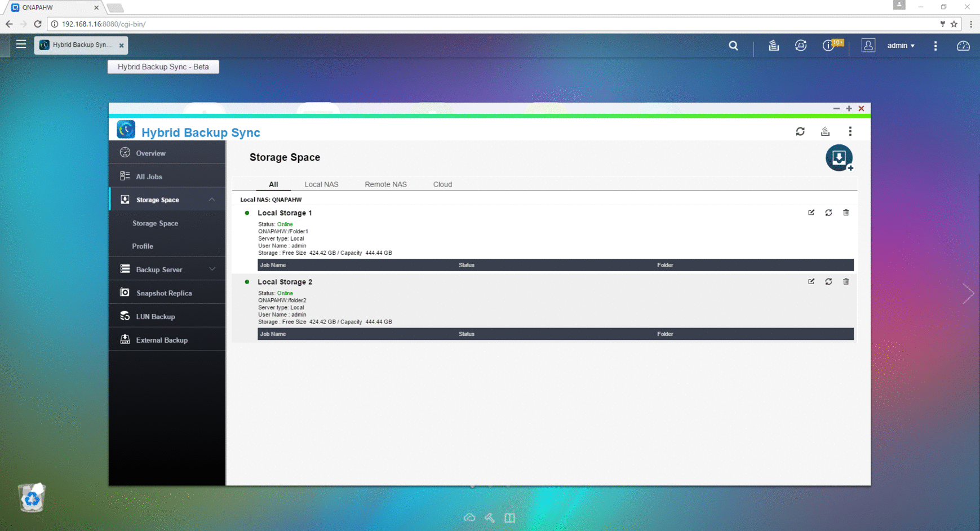Refresh Local Storage 2
The height and width of the screenshot is (531, 980).
coord(828,281)
